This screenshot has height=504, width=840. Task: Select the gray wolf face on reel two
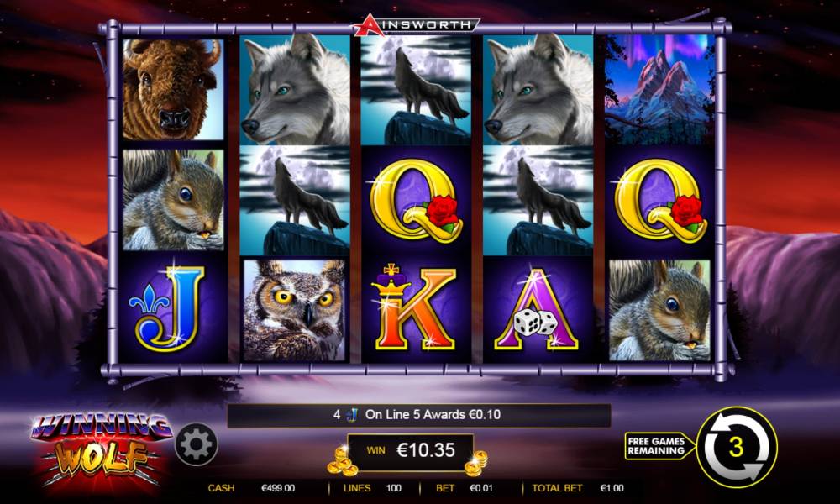pos(294,89)
